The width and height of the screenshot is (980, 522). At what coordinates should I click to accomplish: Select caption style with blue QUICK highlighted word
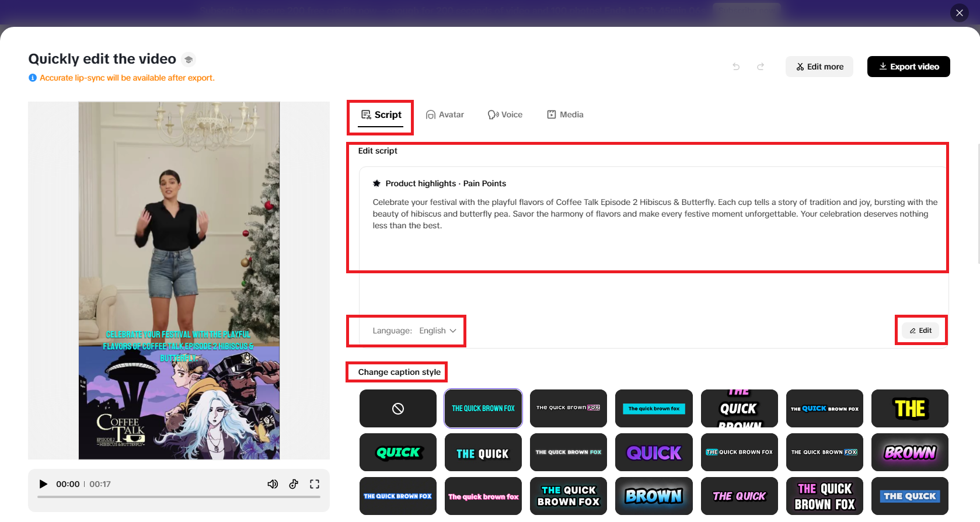[x=825, y=409]
